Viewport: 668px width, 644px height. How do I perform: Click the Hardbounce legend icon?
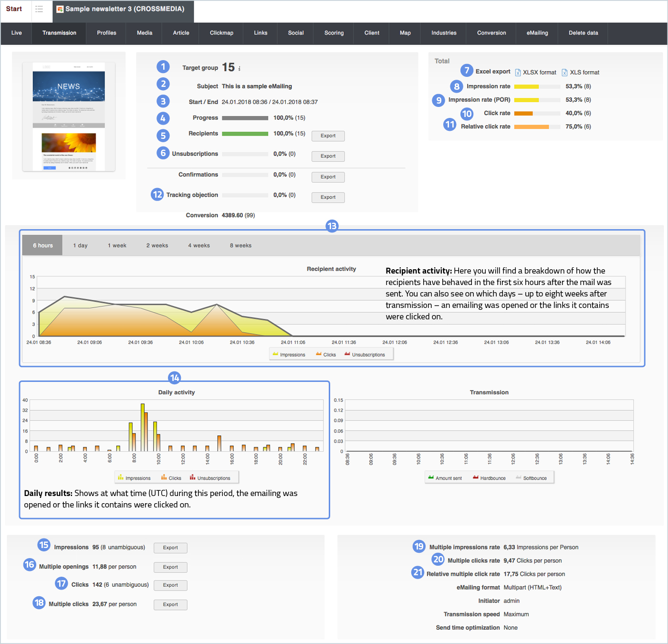click(476, 477)
